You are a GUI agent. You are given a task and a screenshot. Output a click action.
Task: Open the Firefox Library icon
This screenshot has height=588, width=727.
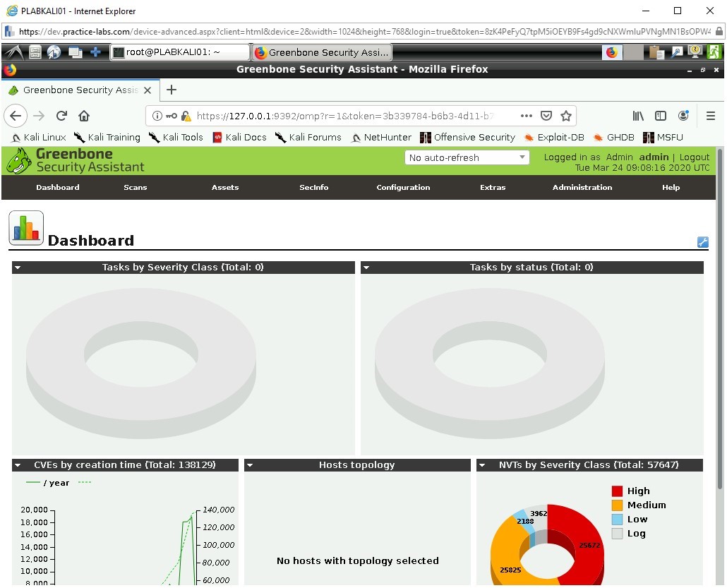[x=637, y=116]
